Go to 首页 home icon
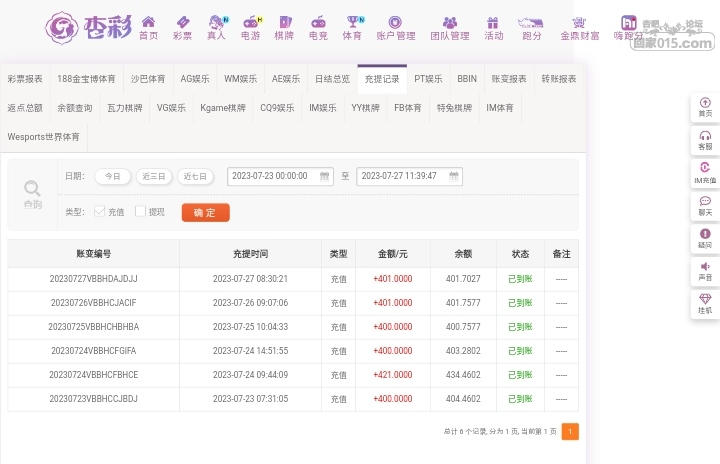This screenshot has height=464, width=720. click(148, 22)
